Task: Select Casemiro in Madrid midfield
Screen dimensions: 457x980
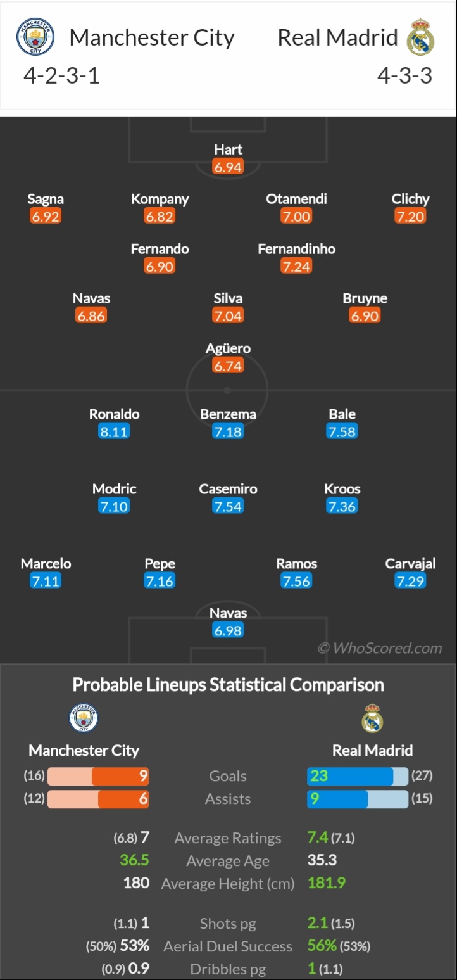Action: click(228, 489)
